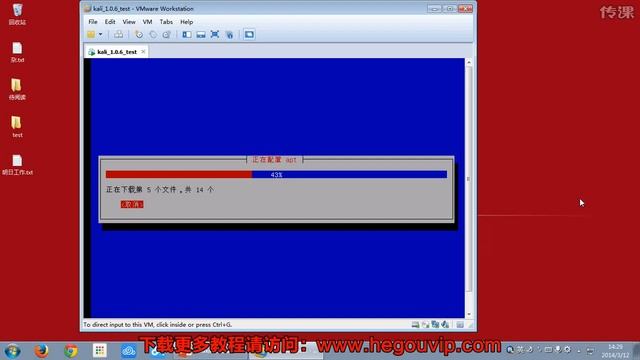The image size is (640, 360).
Task: Select the kali_1.0.6_test tab
Action: click(x=116, y=52)
